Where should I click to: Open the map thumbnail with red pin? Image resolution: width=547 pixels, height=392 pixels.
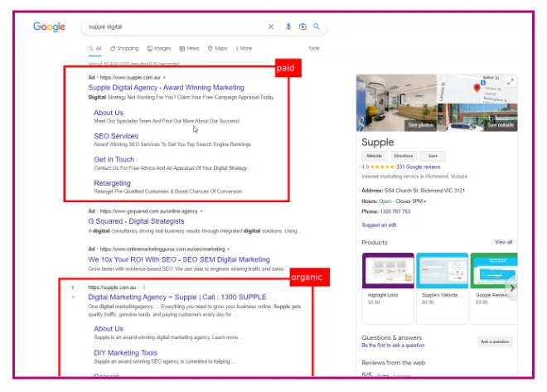tap(477, 89)
